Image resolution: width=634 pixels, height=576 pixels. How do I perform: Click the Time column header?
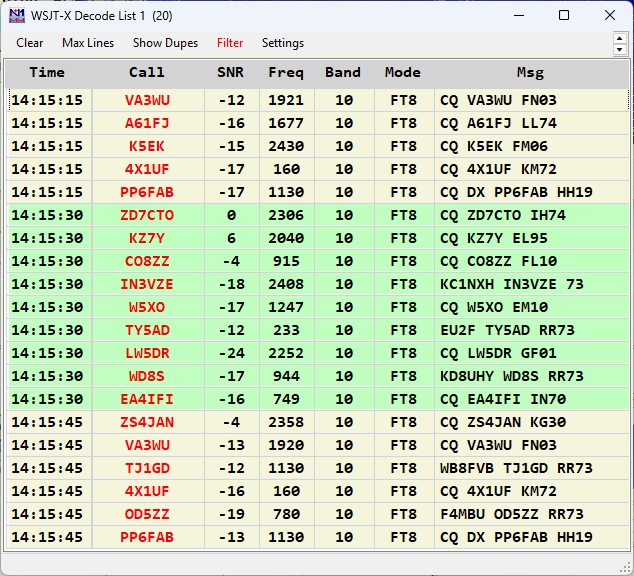(x=47, y=73)
